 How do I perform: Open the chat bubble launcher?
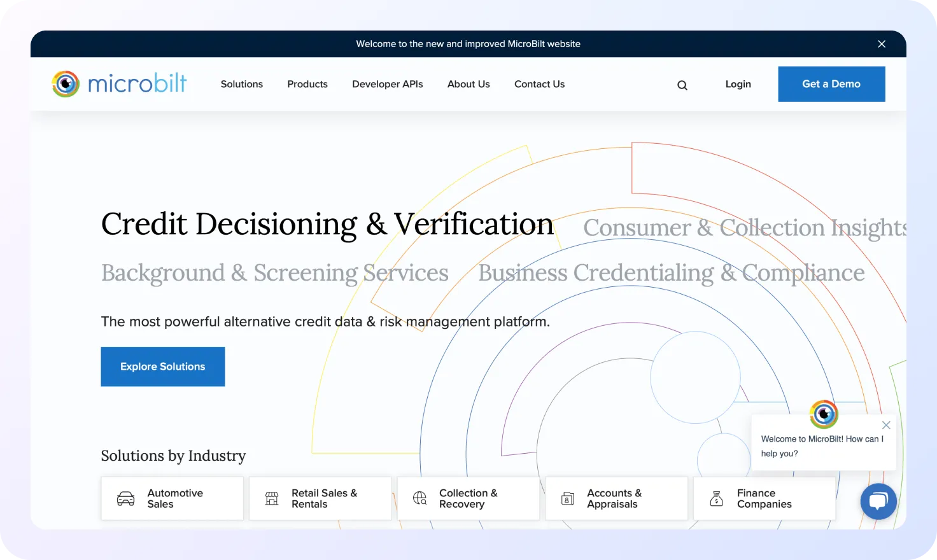[878, 501]
